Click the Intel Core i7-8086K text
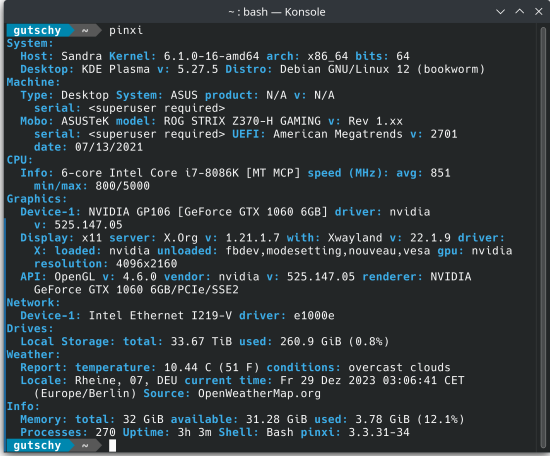 (174, 173)
